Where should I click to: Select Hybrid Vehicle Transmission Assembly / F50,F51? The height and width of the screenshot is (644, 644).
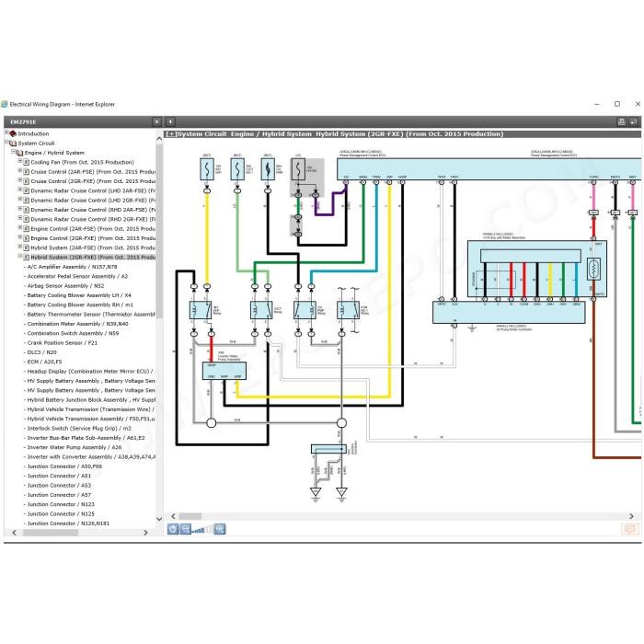click(91, 419)
